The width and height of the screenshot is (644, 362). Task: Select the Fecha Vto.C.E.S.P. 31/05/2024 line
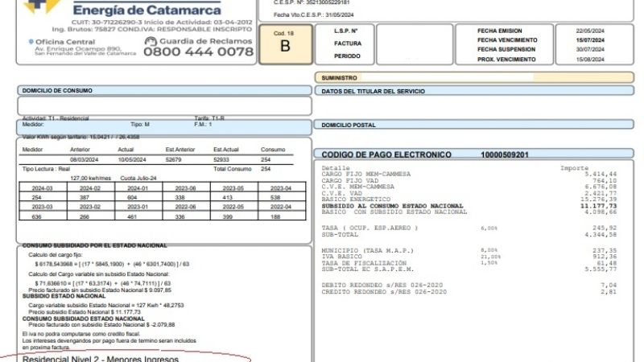313,14
